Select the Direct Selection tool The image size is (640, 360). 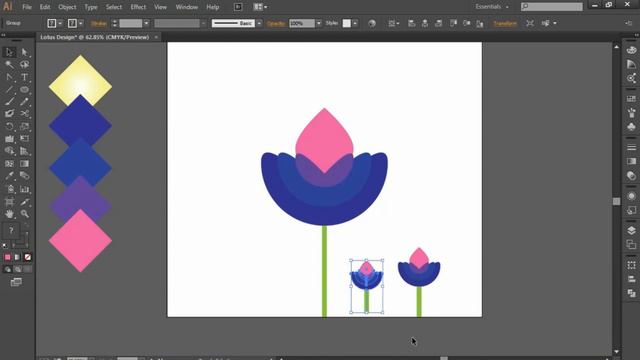click(x=24, y=52)
